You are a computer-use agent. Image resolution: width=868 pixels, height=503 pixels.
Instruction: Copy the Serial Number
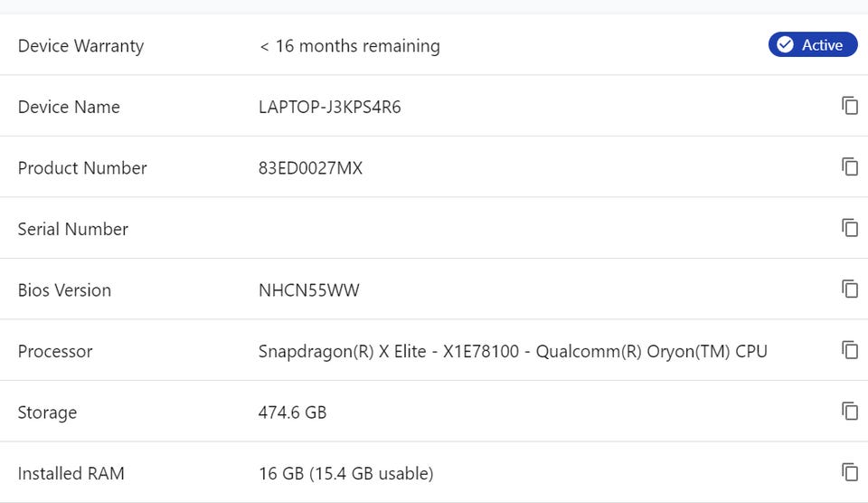pos(849,228)
